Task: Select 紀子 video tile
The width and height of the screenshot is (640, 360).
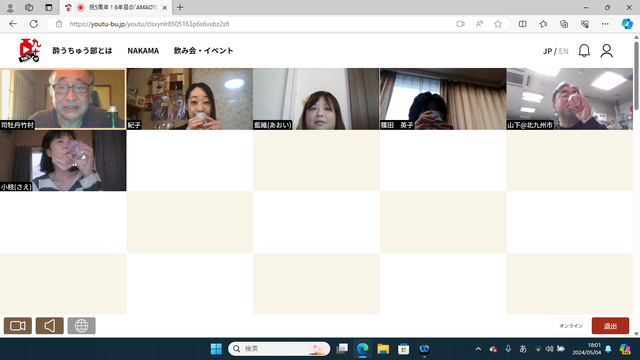Action: tap(189, 99)
